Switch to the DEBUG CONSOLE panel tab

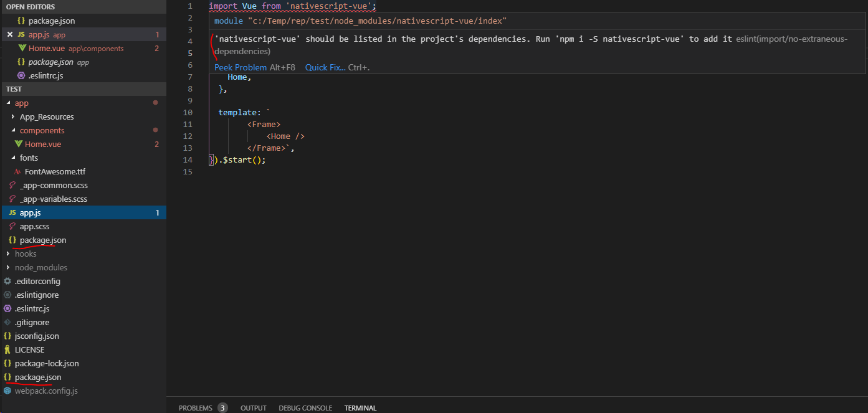(305, 408)
